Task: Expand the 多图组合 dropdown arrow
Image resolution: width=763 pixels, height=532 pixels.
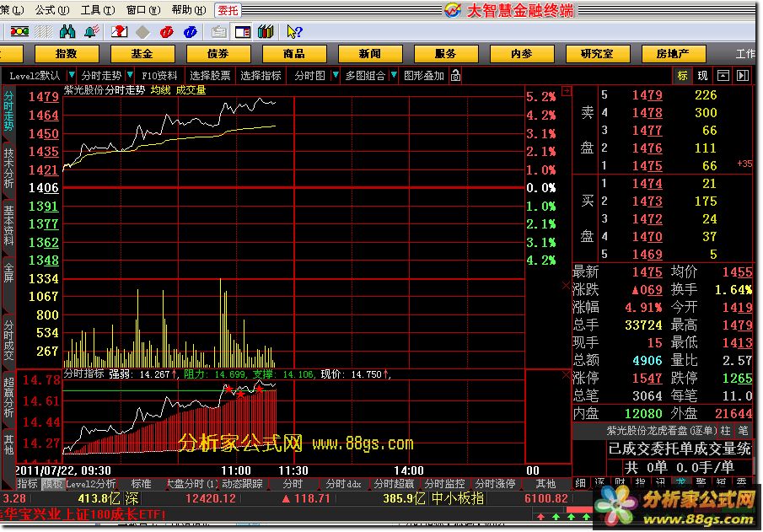Action: 394,75
